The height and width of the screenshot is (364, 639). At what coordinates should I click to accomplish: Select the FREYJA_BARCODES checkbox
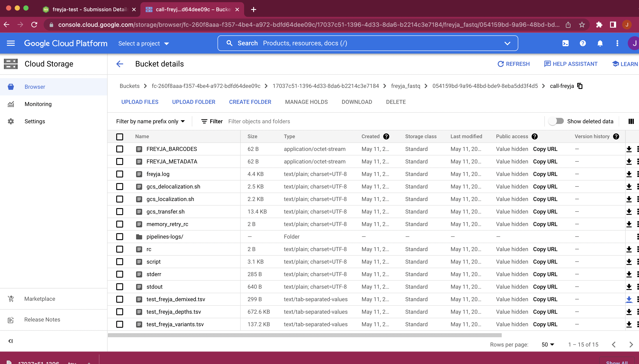click(x=119, y=149)
